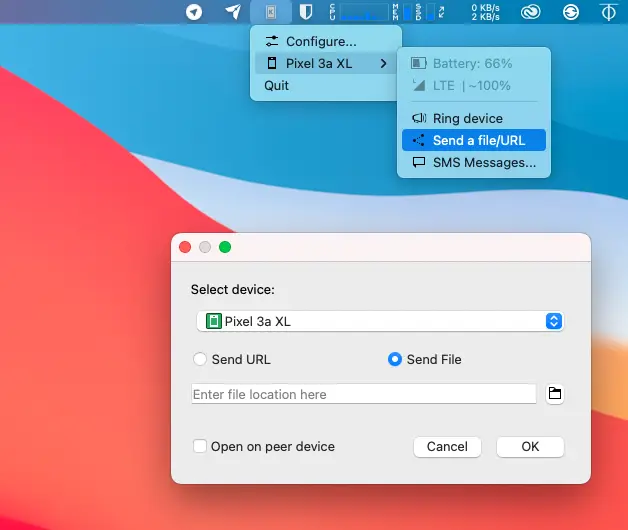Enable the Open on peer device checkbox
628x530 pixels.
pos(199,446)
